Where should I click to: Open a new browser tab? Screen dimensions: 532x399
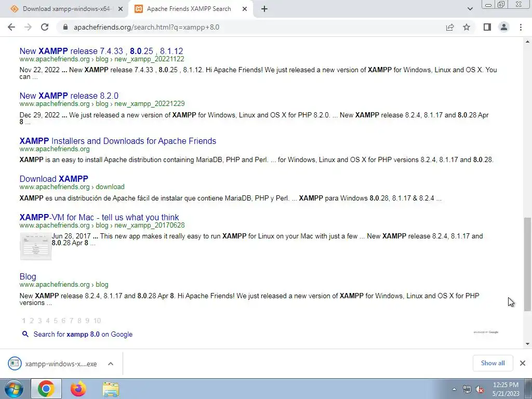[264, 9]
